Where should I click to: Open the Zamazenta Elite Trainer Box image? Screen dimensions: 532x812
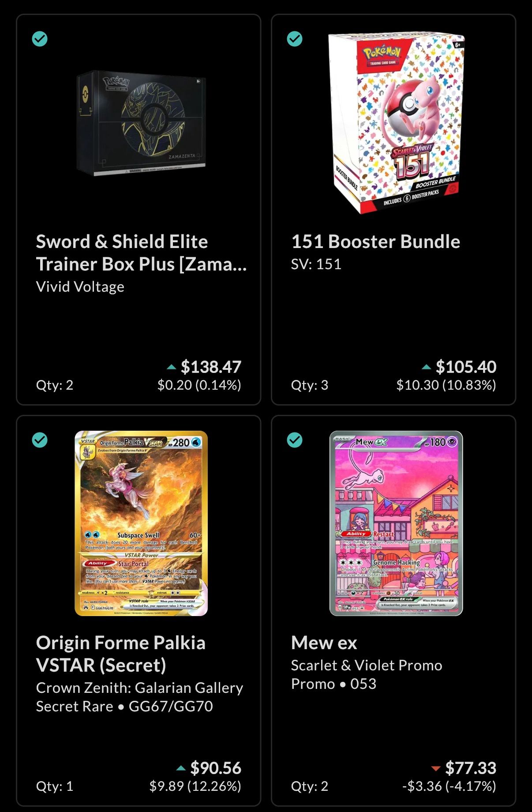click(141, 123)
